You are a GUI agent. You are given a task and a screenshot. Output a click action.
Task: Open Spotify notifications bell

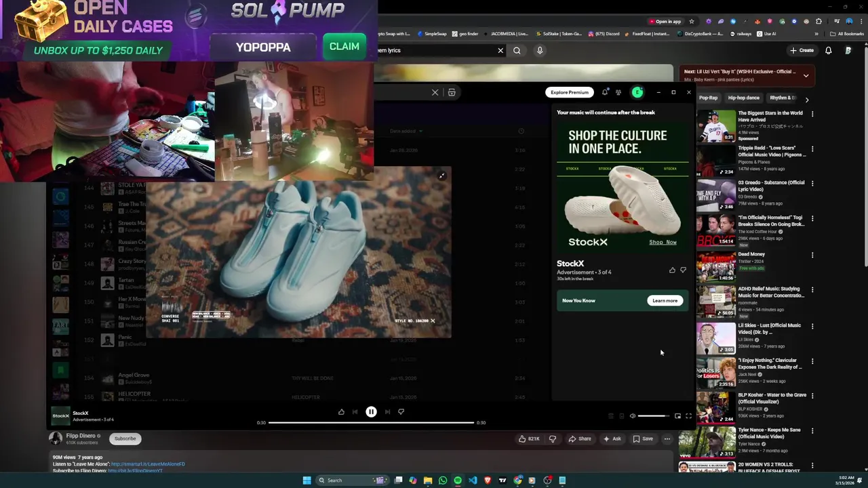(605, 92)
